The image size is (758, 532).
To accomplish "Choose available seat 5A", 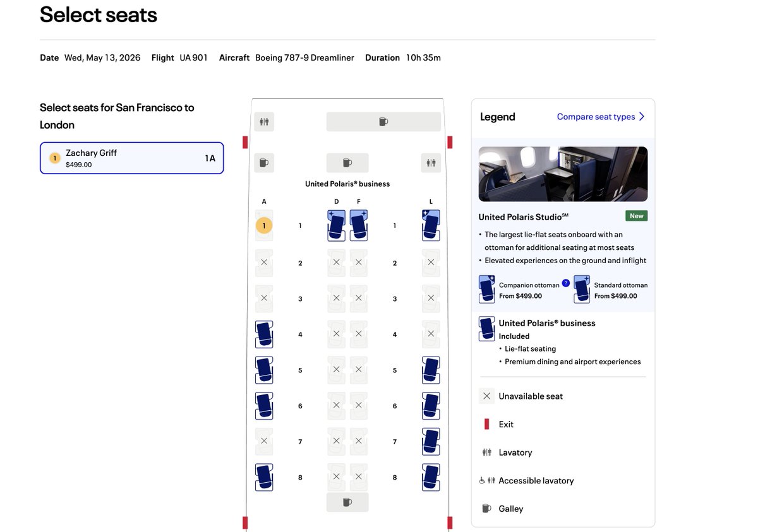I will click(264, 370).
